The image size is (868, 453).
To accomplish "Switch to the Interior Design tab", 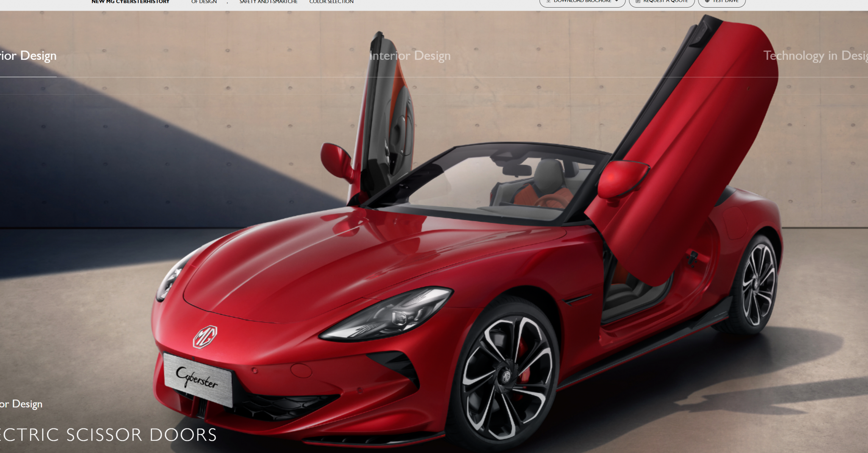I will 410,56.
